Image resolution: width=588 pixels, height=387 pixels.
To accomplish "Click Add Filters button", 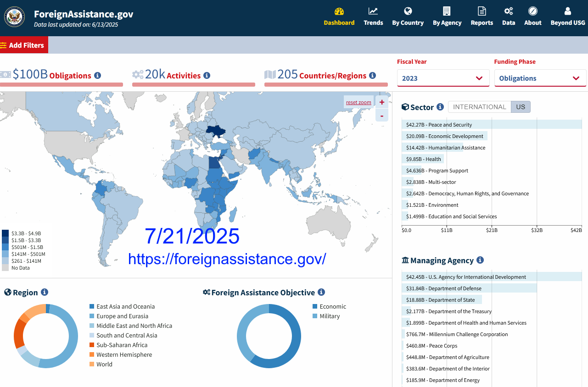I will (x=24, y=45).
